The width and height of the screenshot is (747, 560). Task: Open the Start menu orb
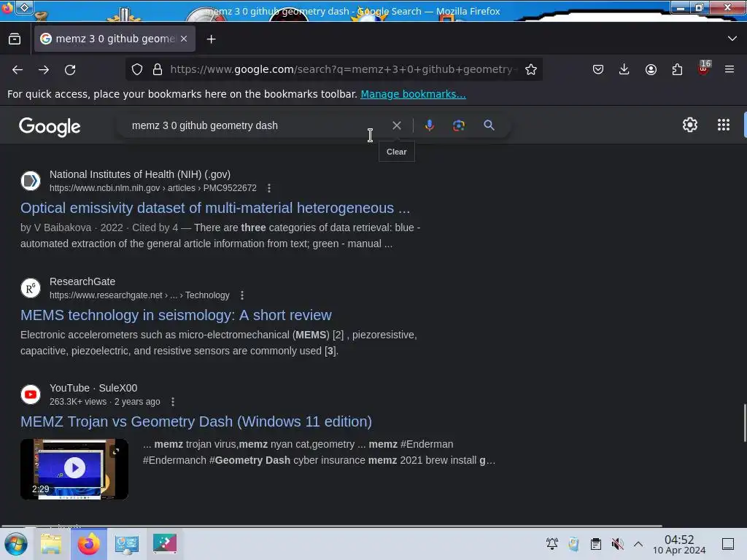[16, 544]
